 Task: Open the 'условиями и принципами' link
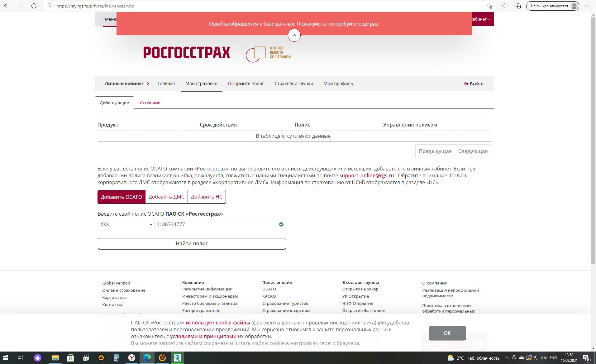203,336
